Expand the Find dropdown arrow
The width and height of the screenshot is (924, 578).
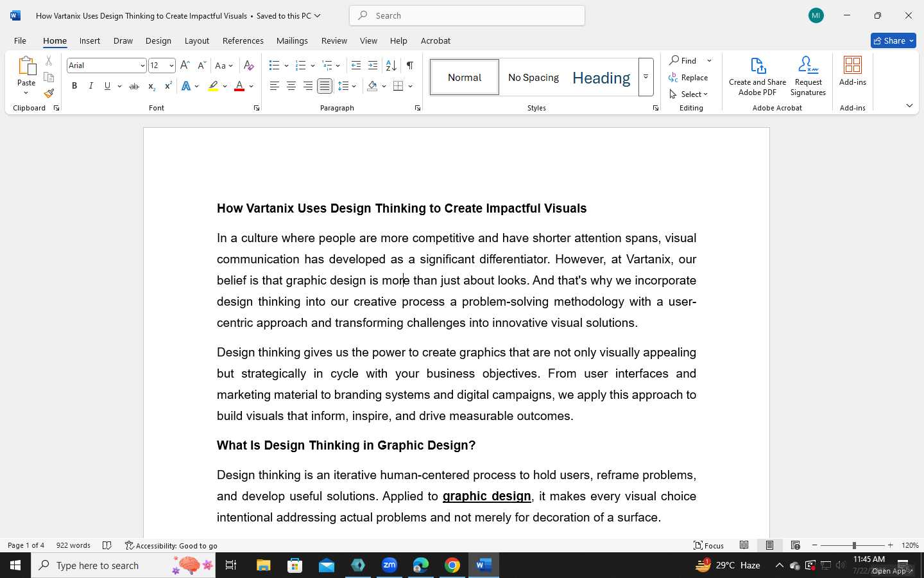click(x=709, y=60)
